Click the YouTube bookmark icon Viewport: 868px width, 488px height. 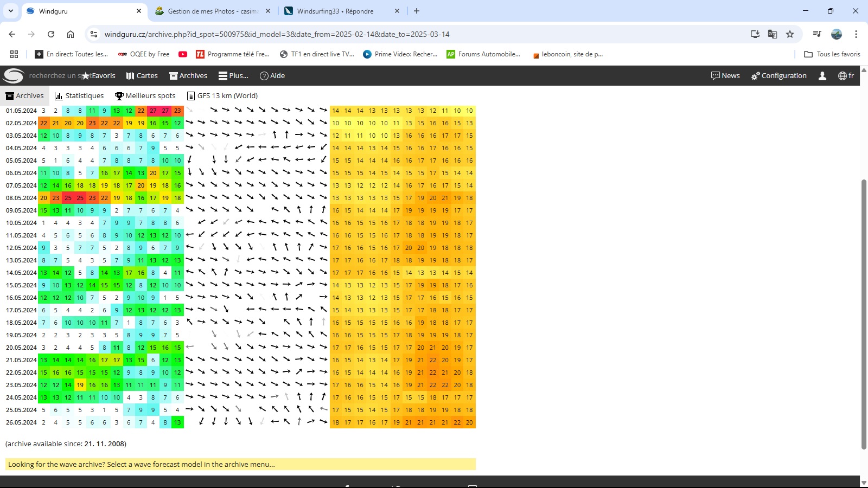(x=183, y=54)
